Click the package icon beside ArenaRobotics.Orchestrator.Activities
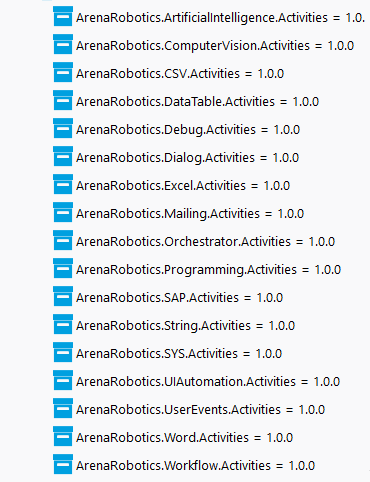The width and height of the screenshot is (370, 482). click(x=63, y=240)
